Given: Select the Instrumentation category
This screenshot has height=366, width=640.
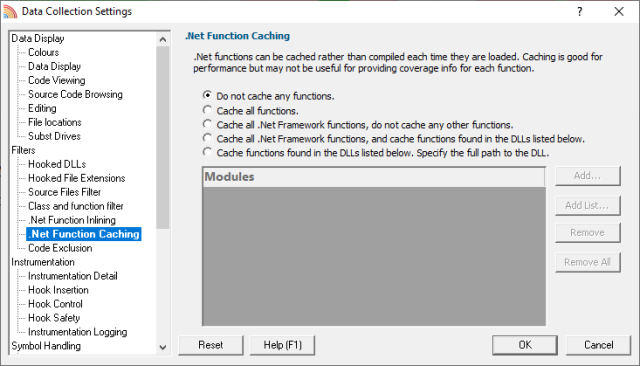Looking at the screenshot, I should [x=43, y=262].
